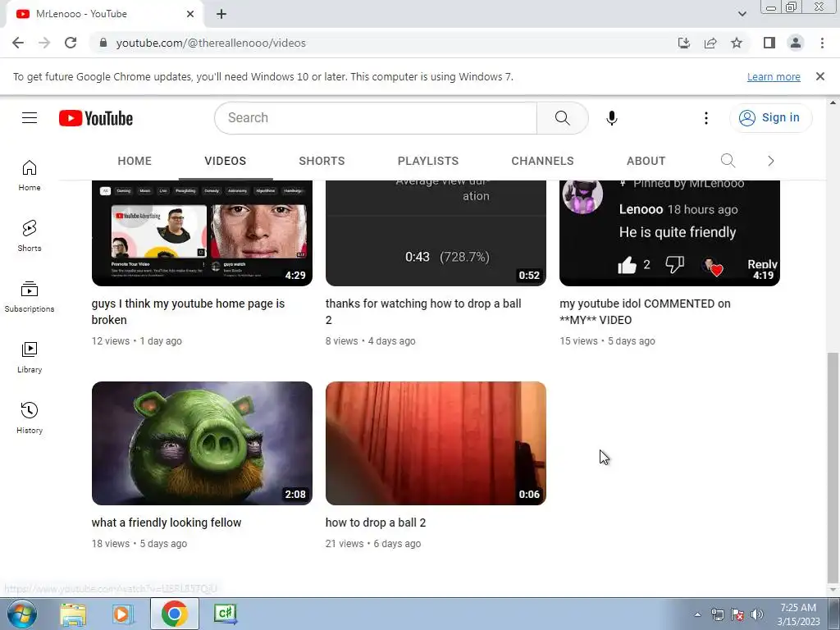The image size is (840, 630).
Task: Click the Learn more link
Action: (x=774, y=76)
